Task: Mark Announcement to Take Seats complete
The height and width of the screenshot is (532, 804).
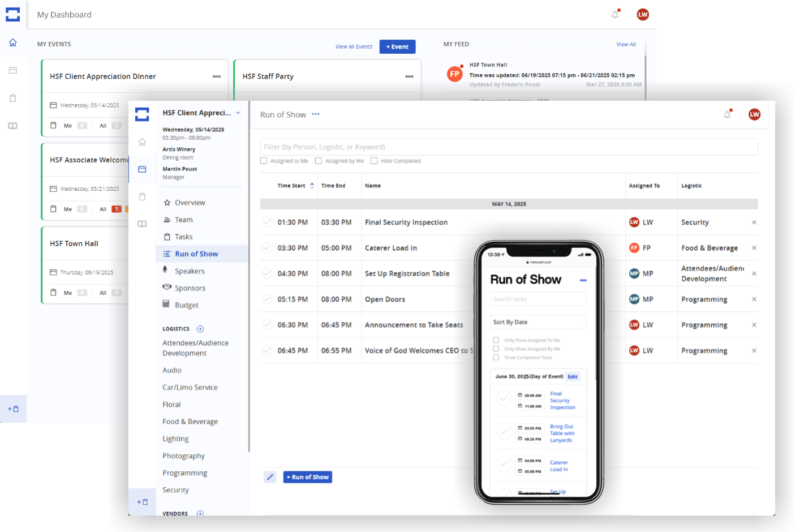Action: tap(267, 325)
